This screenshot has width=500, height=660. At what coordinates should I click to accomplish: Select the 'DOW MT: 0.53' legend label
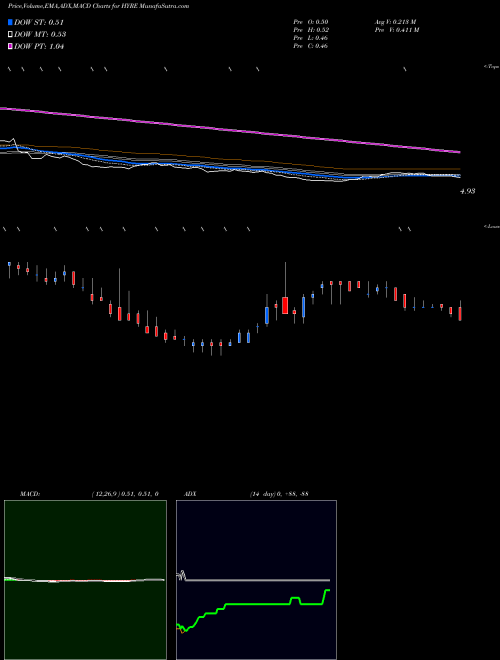pos(40,35)
